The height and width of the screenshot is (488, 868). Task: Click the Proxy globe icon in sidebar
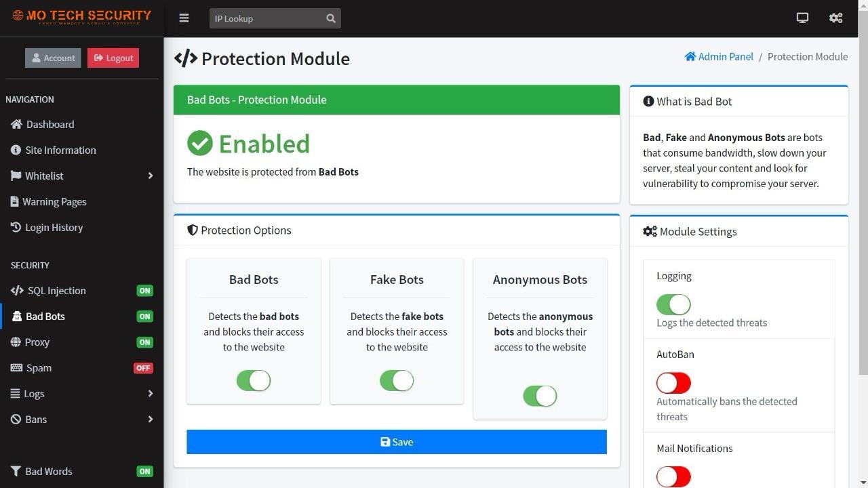[x=16, y=342]
